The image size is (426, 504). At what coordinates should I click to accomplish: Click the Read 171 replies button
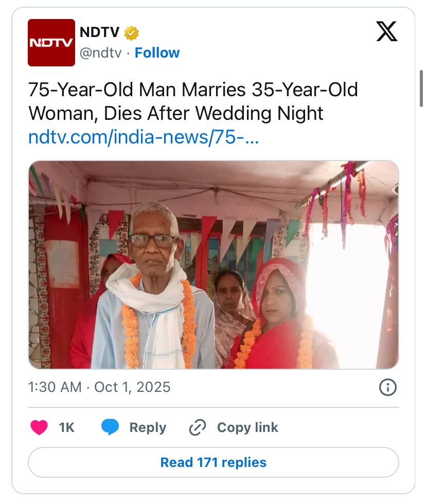click(x=213, y=462)
